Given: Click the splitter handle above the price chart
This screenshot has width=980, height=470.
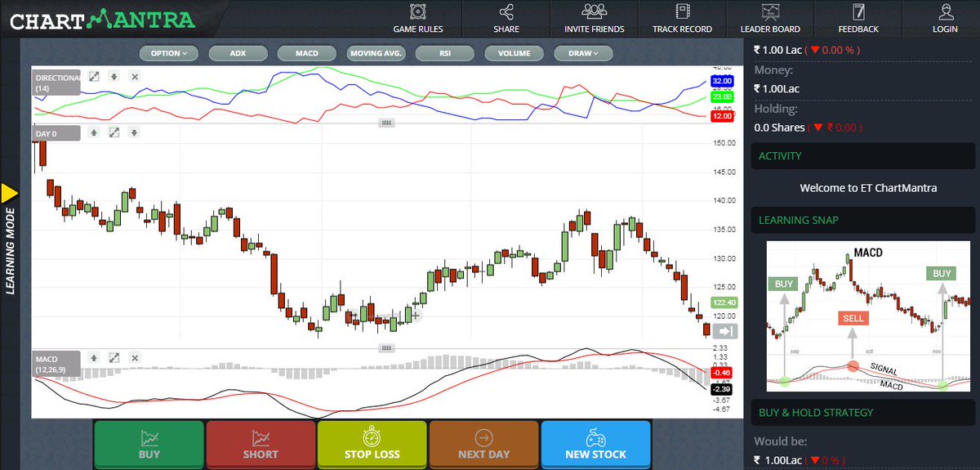Looking at the screenshot, I should [x=387, y=123].
